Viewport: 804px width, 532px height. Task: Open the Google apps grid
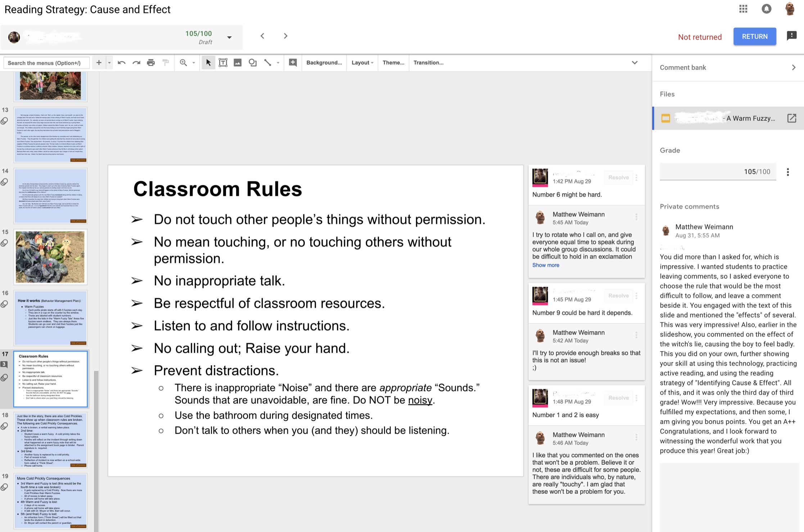point(743,9)
